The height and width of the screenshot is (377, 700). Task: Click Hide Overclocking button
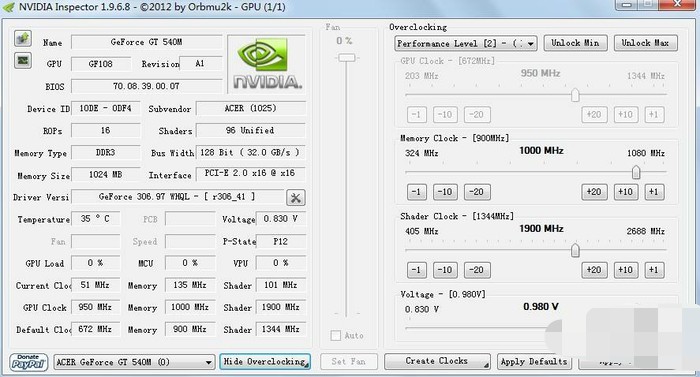265,361
